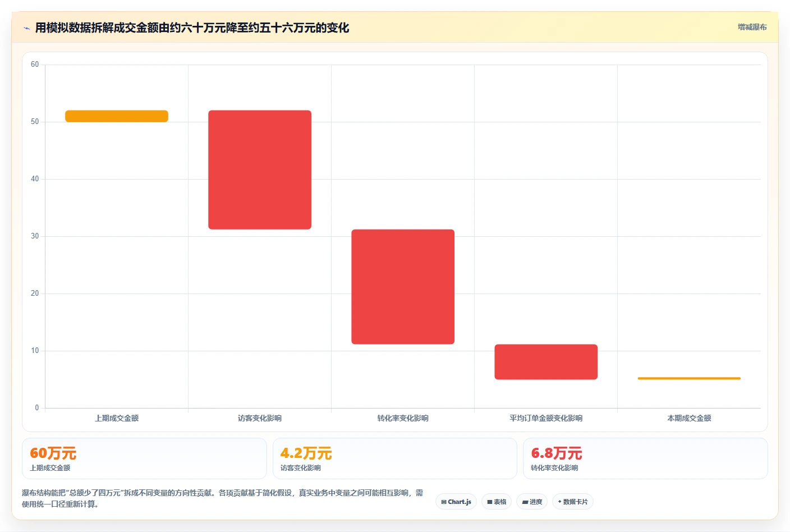Screen dimensions: 790x532
Task: Click the 访客变化影响 x-axis label
Action: click(x=260, y=418)
